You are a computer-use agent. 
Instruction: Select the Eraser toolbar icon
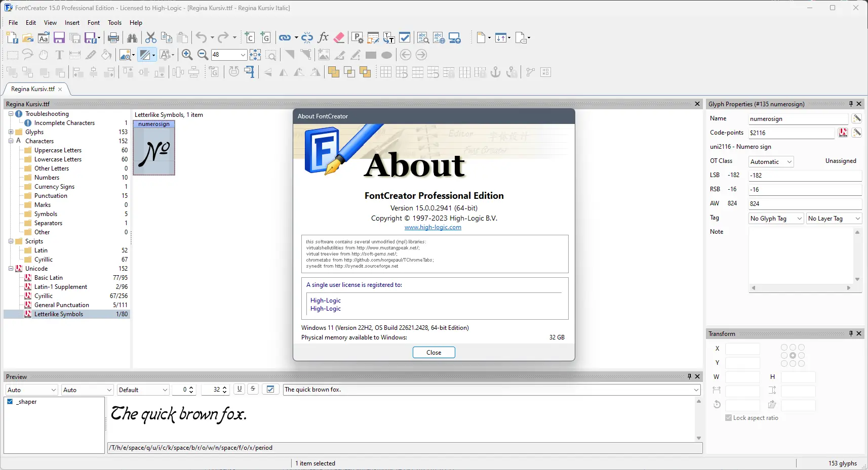coord(339,37)
